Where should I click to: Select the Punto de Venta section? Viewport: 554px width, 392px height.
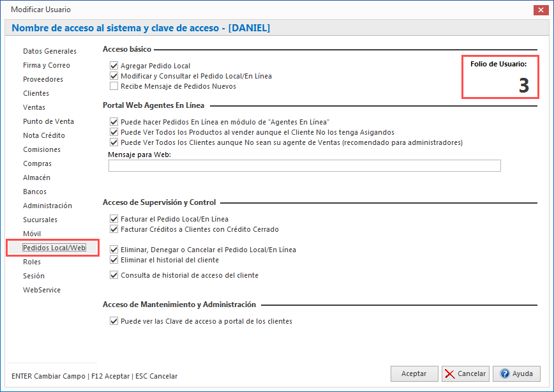tap(47, 121)
